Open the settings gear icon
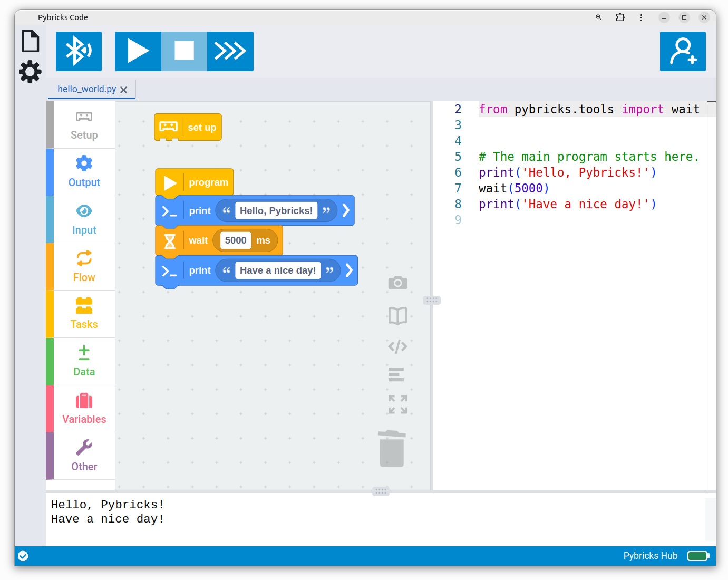Screen dimensions: 728x580 (x=30, y=71)
